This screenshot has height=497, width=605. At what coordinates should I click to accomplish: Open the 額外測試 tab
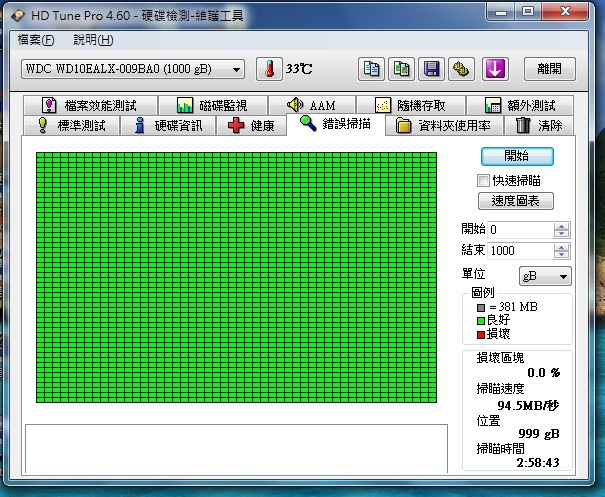click(x=520, y=105)
